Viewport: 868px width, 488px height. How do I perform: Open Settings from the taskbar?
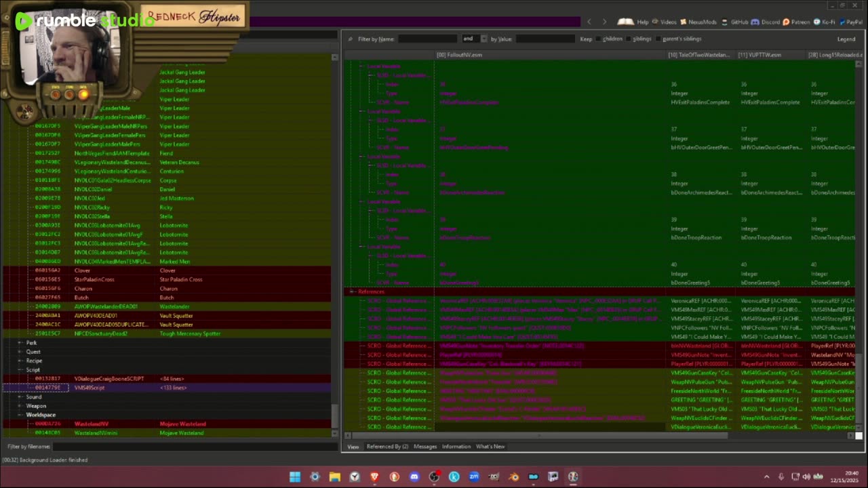pyautogui.click(x=315, y=476)
